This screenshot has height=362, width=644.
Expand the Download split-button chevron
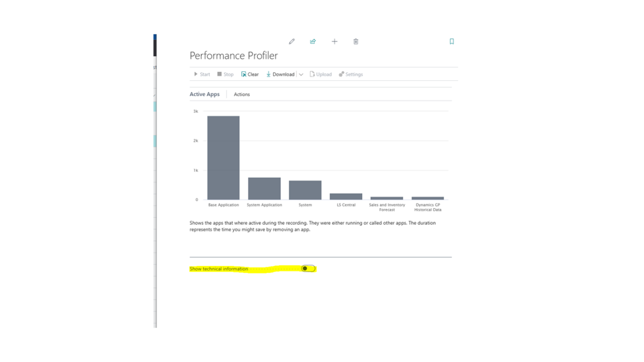pyautogui.click(x=301, y=74)
